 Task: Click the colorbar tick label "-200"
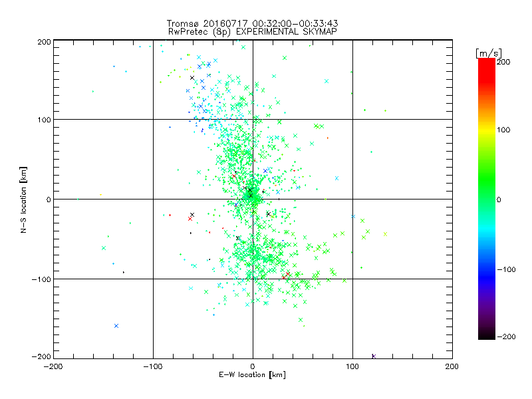coord(506,336)
